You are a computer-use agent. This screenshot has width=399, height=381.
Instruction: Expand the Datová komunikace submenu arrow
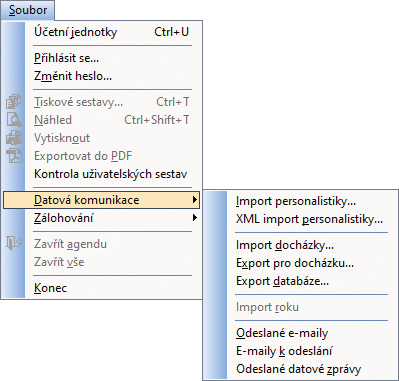point(195,200)
